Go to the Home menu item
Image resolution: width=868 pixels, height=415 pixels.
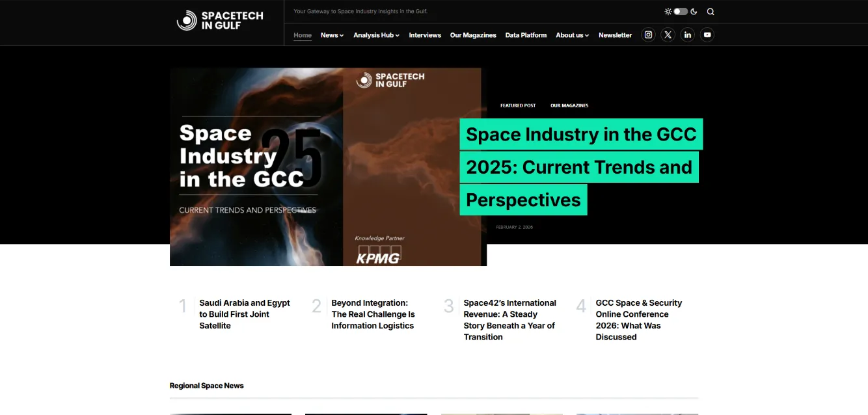[x=303, y=35]
